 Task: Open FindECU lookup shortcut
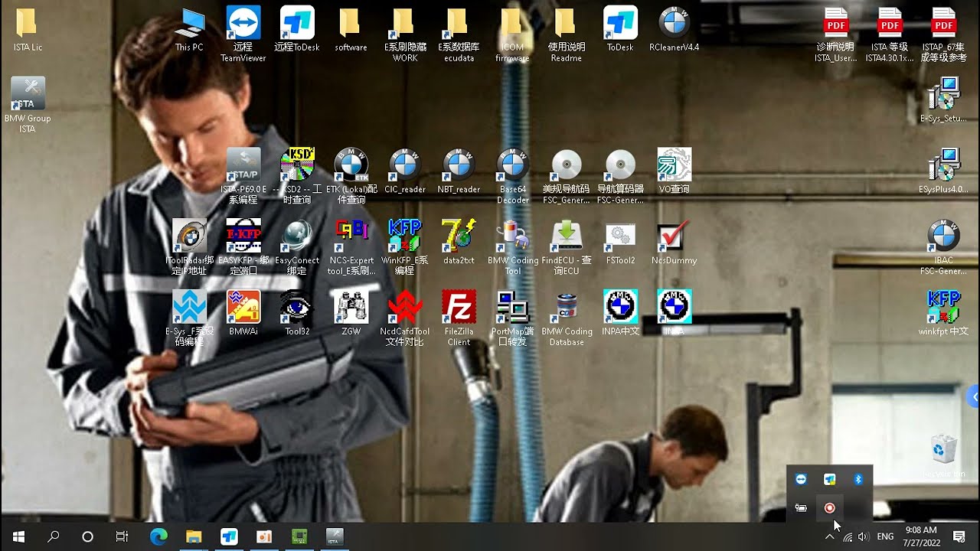[567, 247]
